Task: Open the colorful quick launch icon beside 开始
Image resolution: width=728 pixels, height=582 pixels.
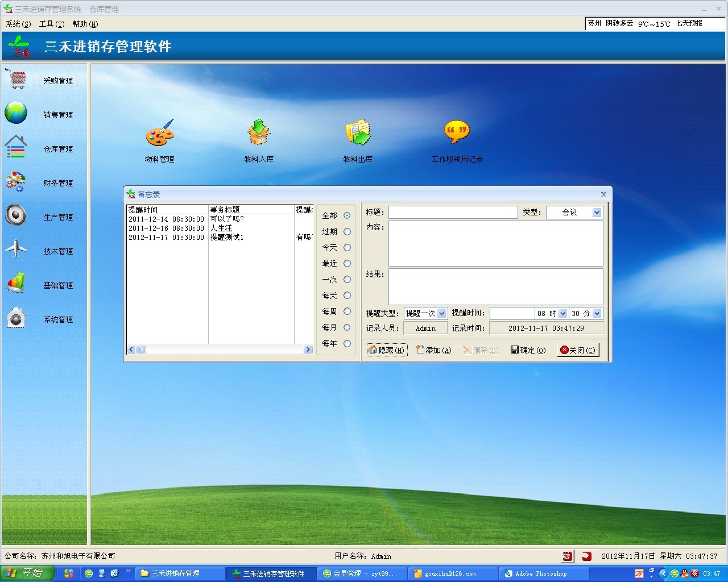Action: pyautogui.click(x=69, y=573)
